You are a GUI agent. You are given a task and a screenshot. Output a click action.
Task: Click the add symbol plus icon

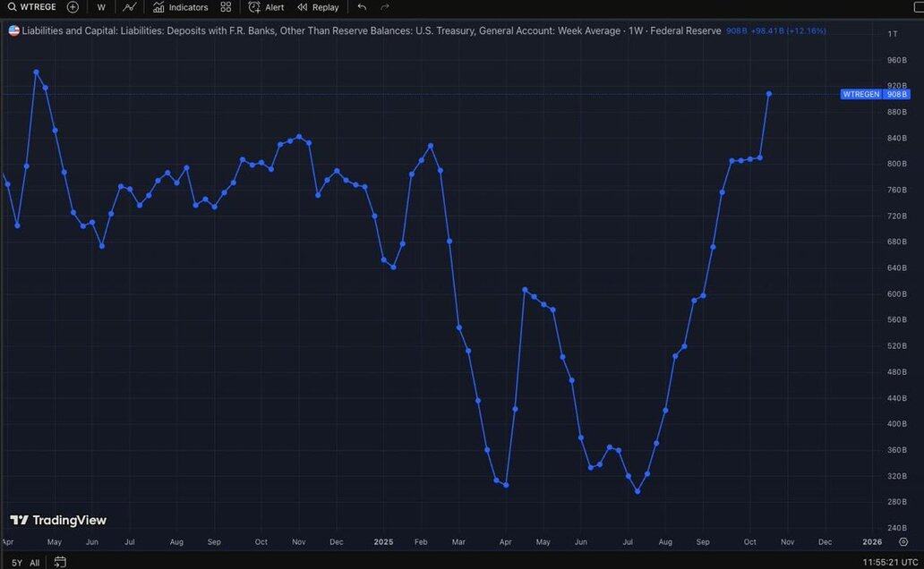point(73,7)
